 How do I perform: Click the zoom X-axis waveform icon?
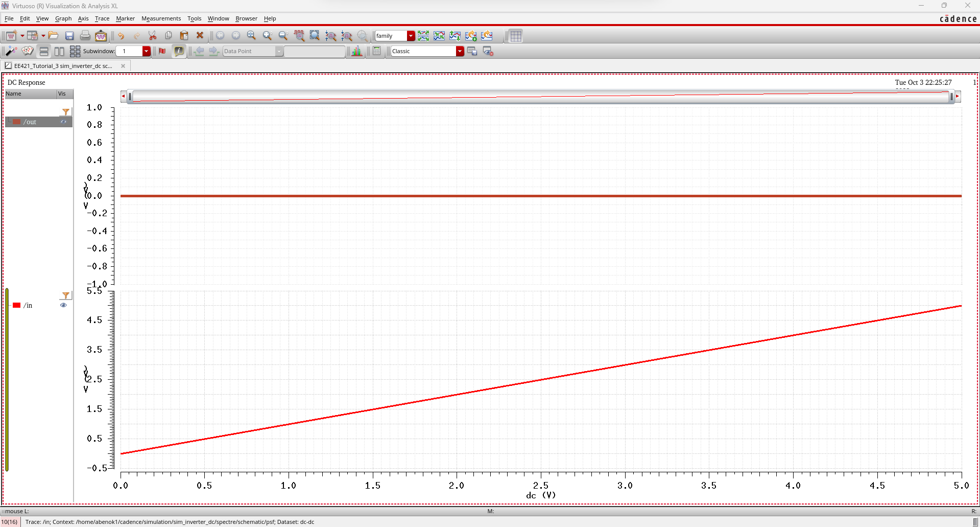point(299,36)
